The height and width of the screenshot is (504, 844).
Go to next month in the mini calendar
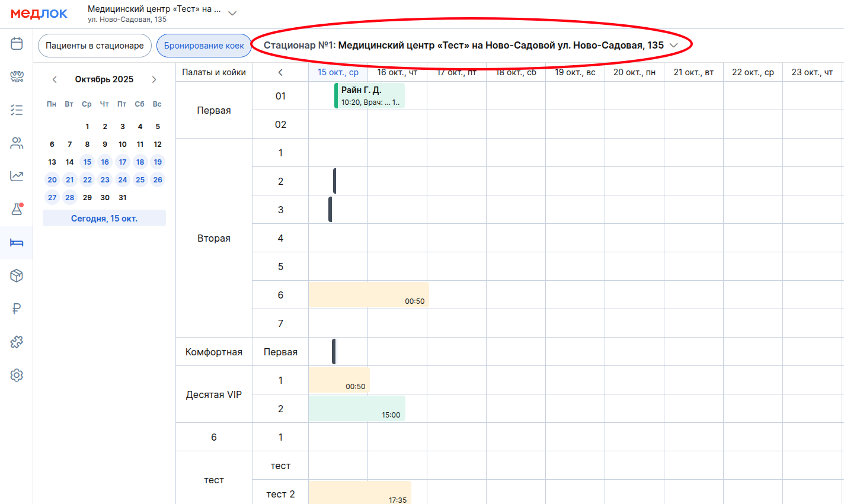click(x=154, y=79)
